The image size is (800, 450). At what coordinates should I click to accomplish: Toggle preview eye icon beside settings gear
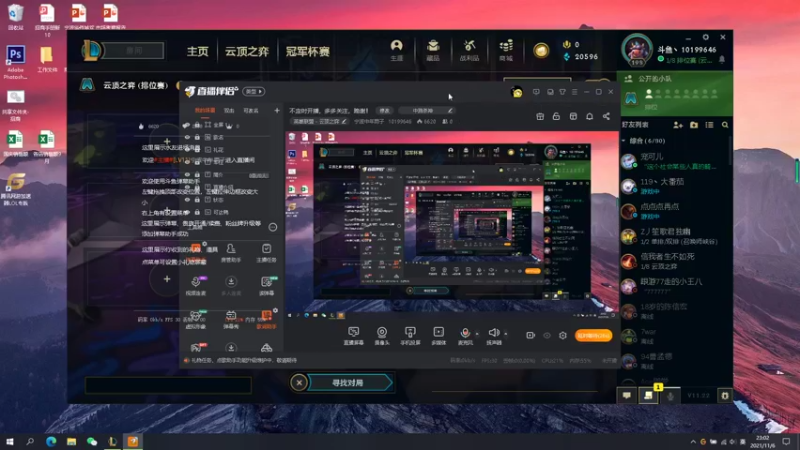(x=547, y=335)
